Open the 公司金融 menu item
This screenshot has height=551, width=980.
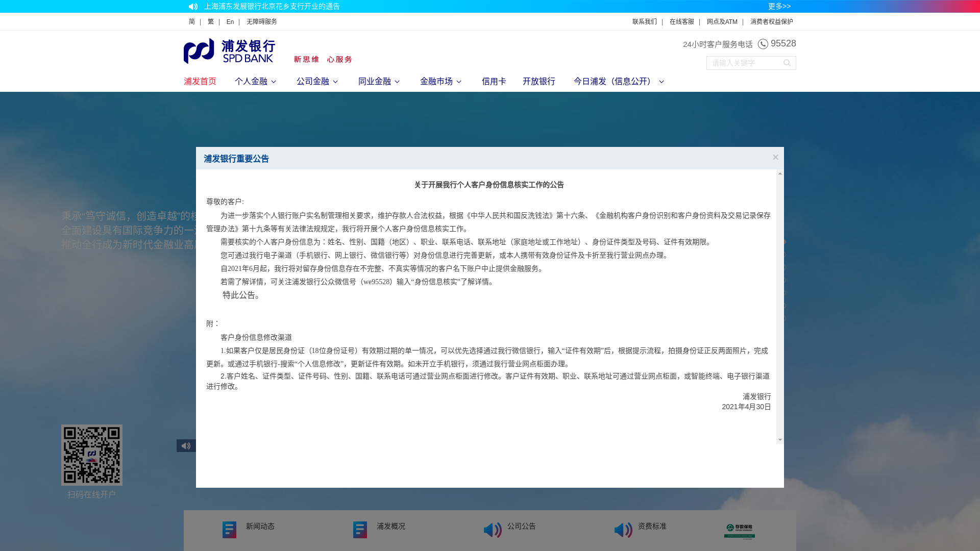click(x=313, y=82)
